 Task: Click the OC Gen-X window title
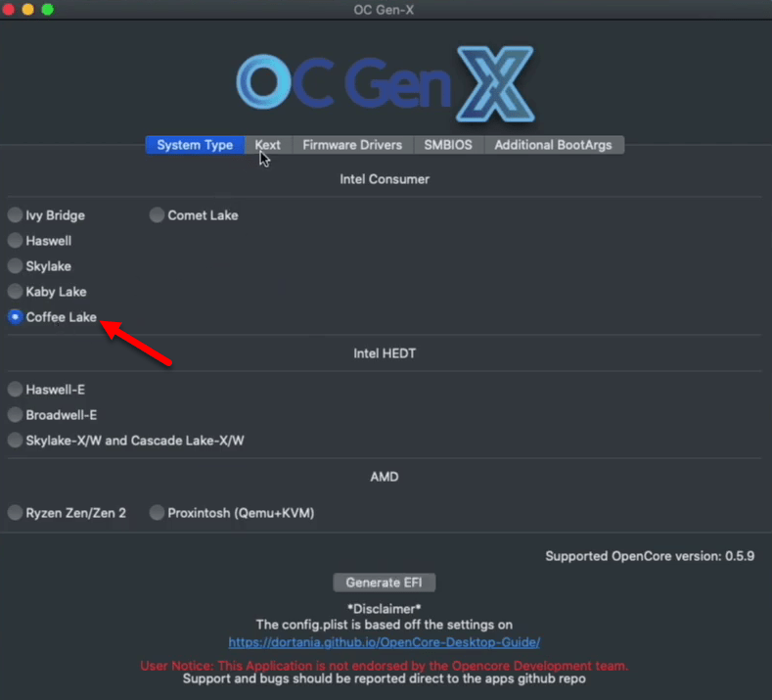coord(384,10)
